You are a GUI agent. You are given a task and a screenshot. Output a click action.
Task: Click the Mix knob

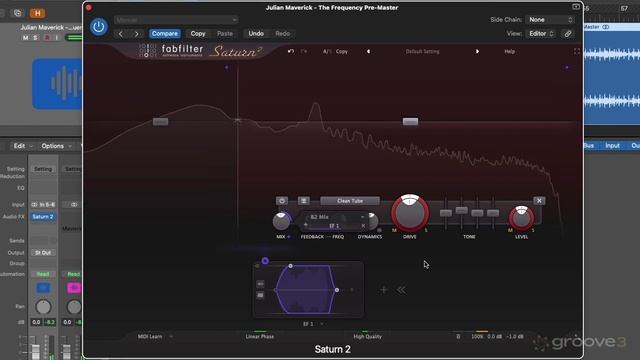(281, 221)
